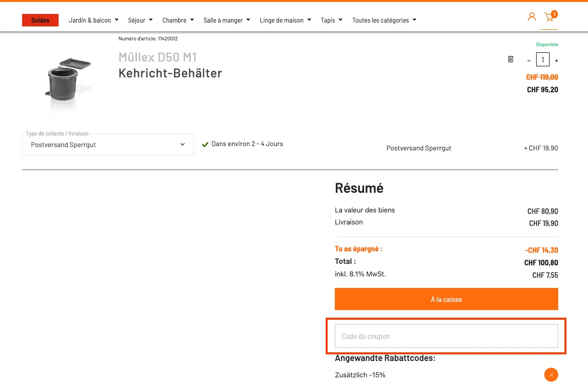
Task: Expand the Tapis menu
Action: (x=331, y=20)
